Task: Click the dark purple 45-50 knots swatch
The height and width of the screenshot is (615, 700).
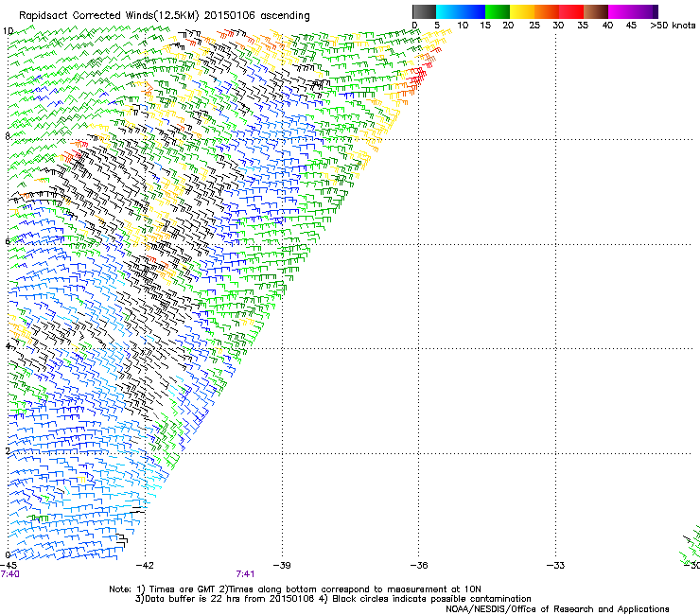Action: click(x=645, y=11)
